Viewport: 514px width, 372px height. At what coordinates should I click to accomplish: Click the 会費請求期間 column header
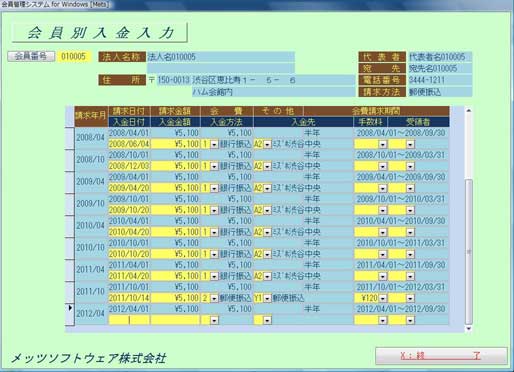(376, 111)
